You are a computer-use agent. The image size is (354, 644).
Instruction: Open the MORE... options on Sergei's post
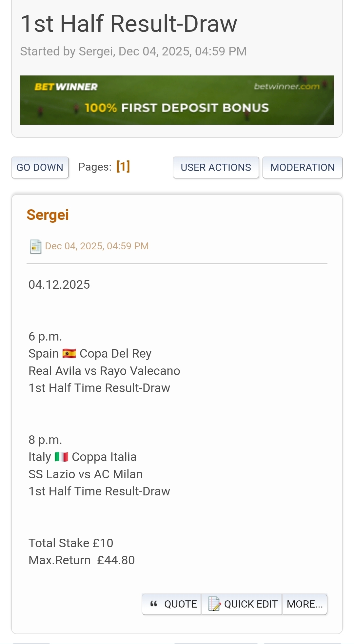pyautogui.click(x=305, y=604)
